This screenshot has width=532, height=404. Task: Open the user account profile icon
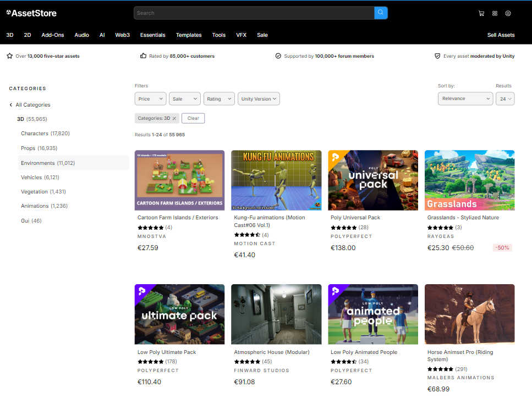tap(508, 13)
